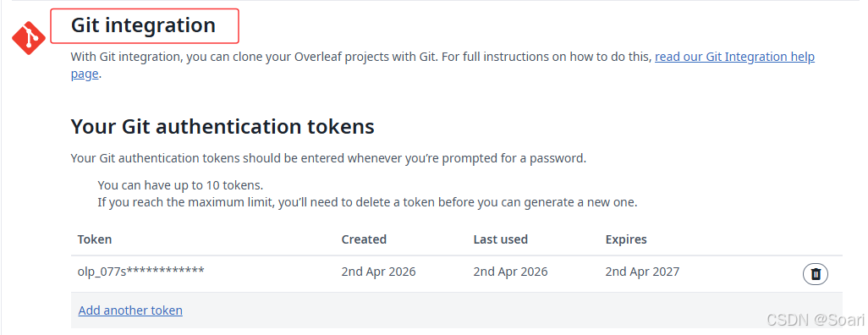The width and height of the screenshot is (868, 335).
Task: Click the date under the Created column
Action: (x=378, y=272)
